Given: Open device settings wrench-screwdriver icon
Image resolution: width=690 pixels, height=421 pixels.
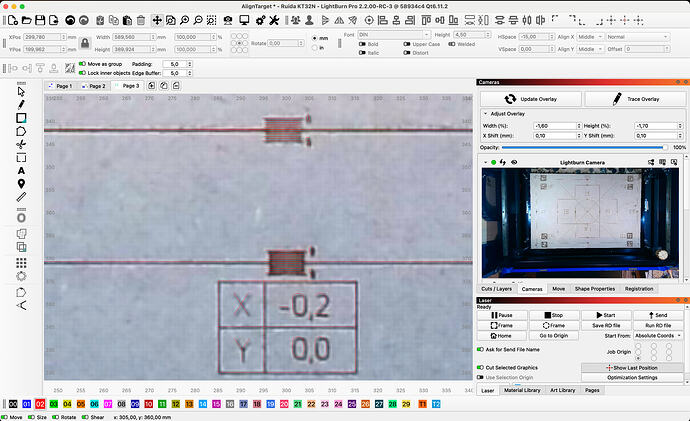Looking at the screenshot, I should click(x=274, y=20).
